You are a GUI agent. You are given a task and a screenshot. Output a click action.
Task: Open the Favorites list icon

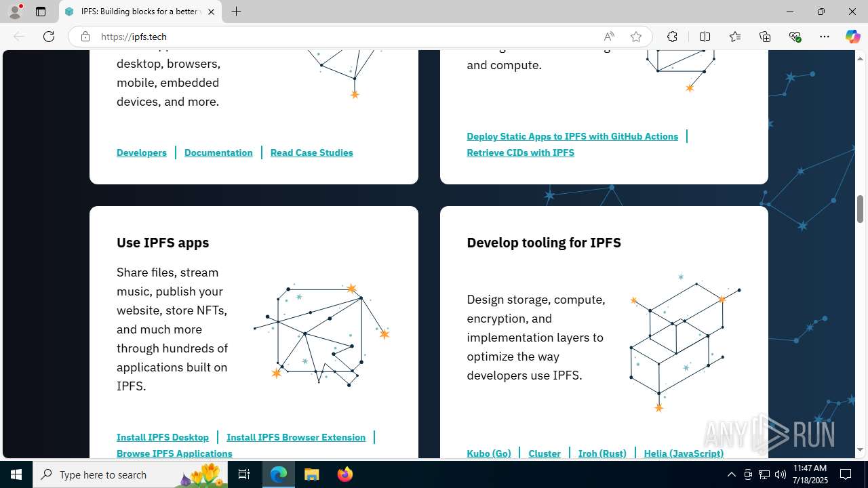pyautogui.click(x=735, y=37)
